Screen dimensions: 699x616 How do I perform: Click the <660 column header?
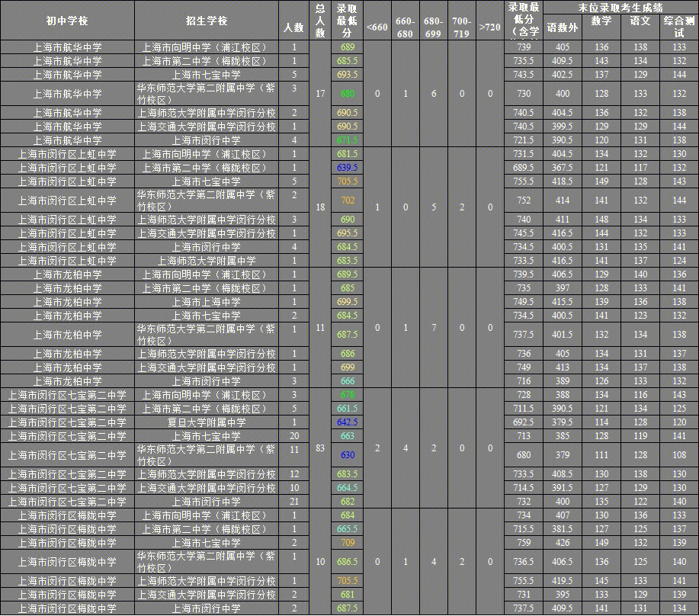click(377, 27)
